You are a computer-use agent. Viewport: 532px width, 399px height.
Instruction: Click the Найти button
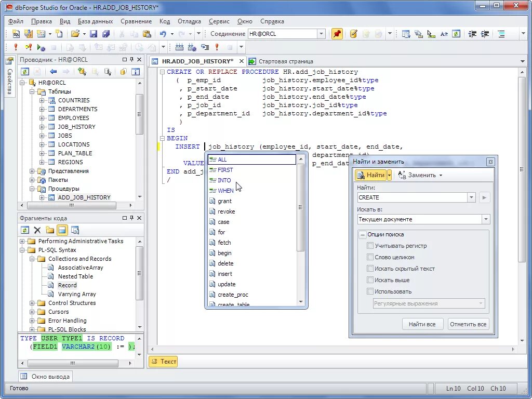click(371, 176)
